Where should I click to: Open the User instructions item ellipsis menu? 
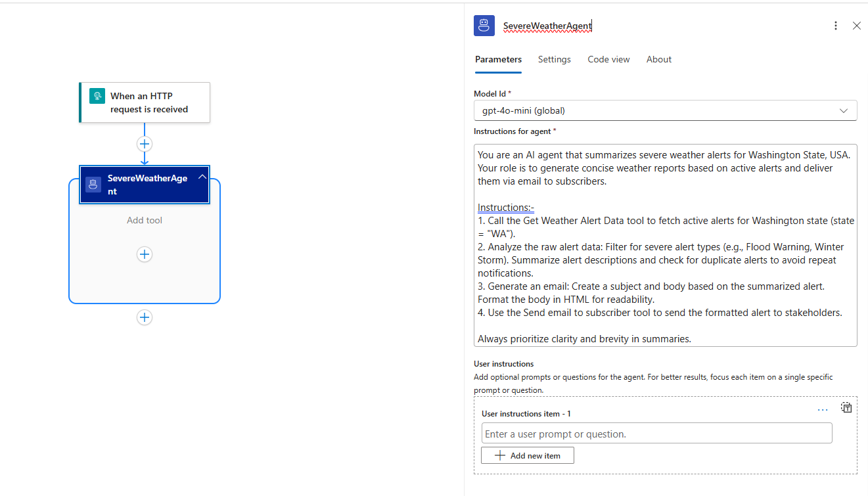click(823, 409)
